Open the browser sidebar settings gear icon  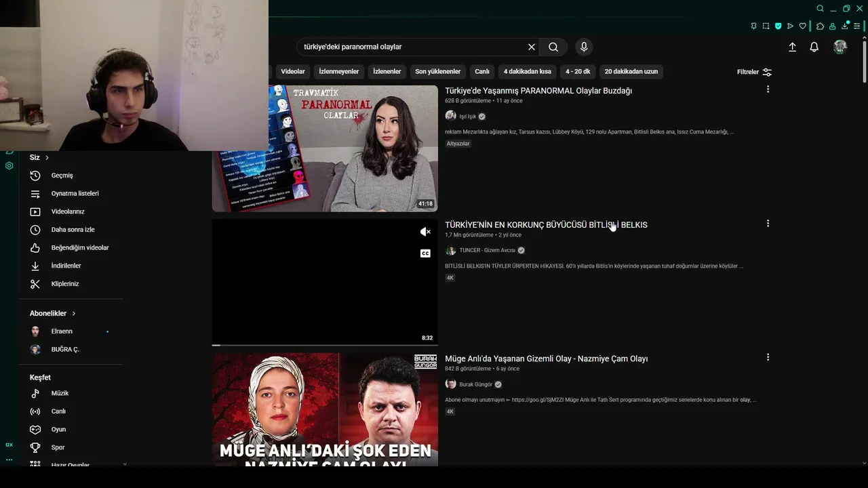9,165
